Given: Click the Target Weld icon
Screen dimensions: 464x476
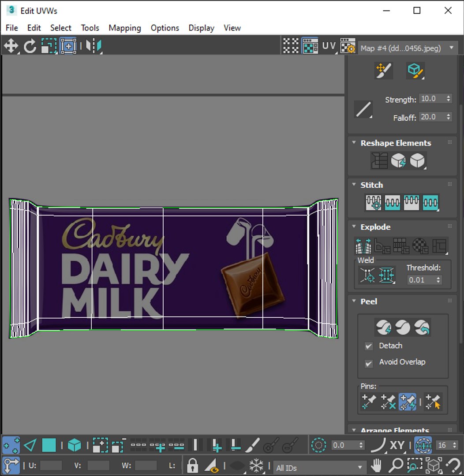Looking at the screenshot, I should [x=367, y=275].
